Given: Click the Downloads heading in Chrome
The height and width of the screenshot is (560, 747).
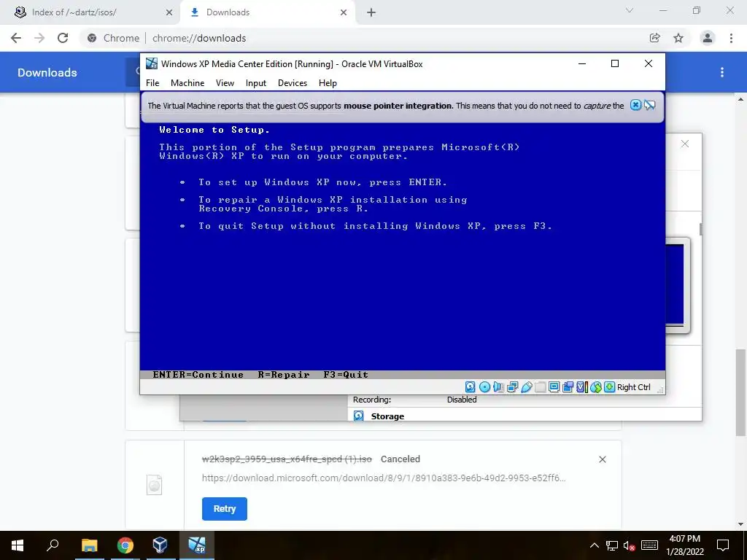Looking at the screenshot, I should [47, 72].
